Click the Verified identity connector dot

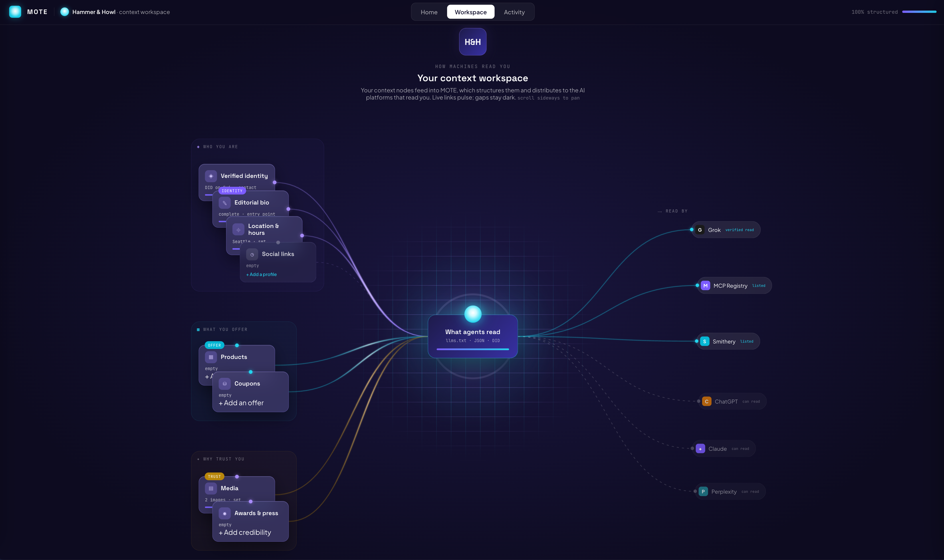point(274,183)
